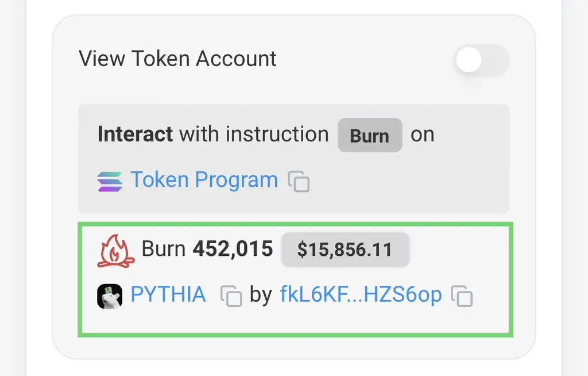Click the View Token Account label
Image resolution: width=588 pixels, height=376 pixels.
[x=177, y=59]
